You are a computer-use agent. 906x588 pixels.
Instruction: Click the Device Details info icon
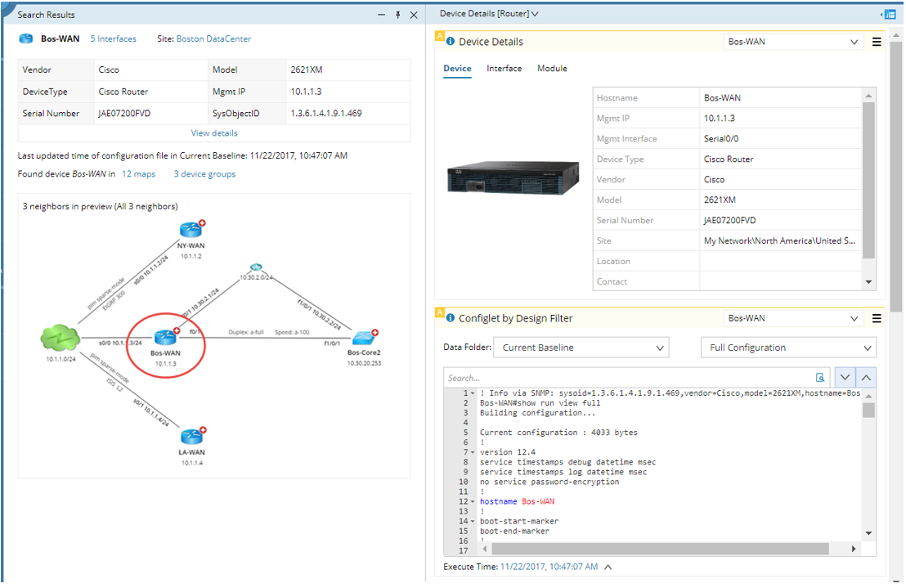pyautogui.click(x=451, y=42)
